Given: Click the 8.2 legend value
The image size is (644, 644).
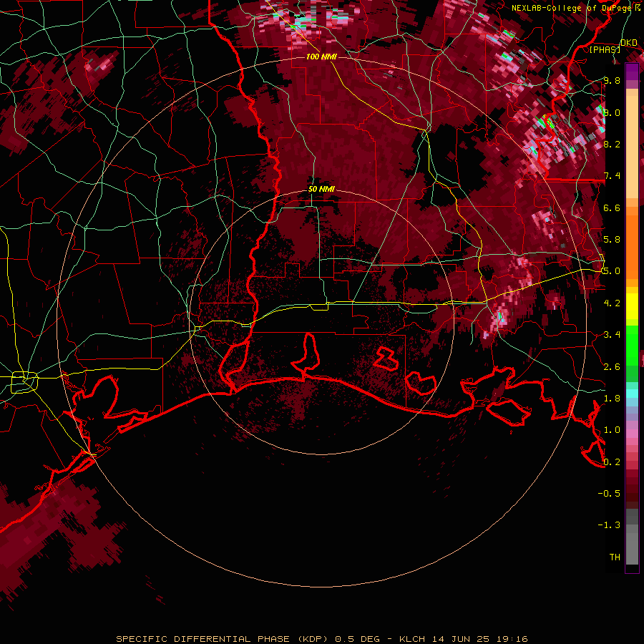Looking at the screenshot, I should [x=612, y=144].
